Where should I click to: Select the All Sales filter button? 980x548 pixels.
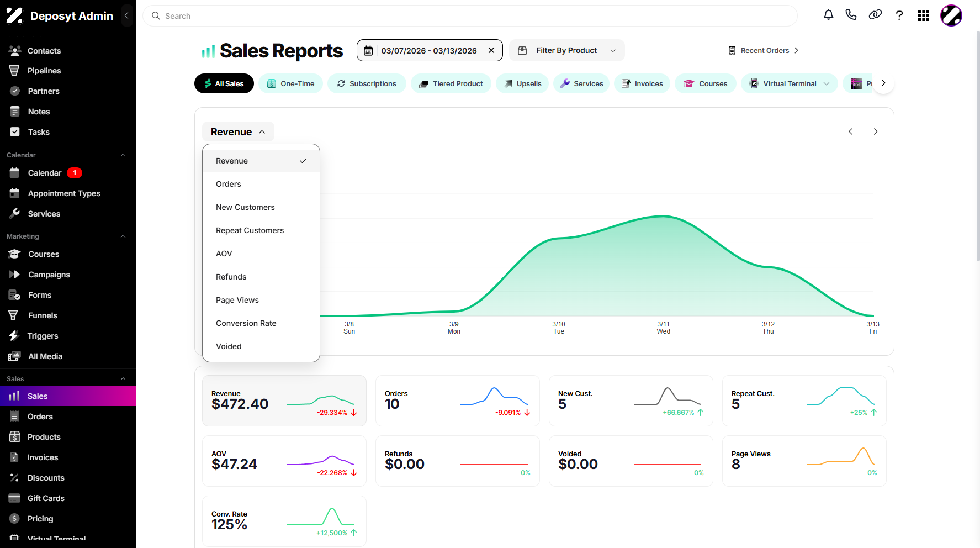click(x=224, y=83)
